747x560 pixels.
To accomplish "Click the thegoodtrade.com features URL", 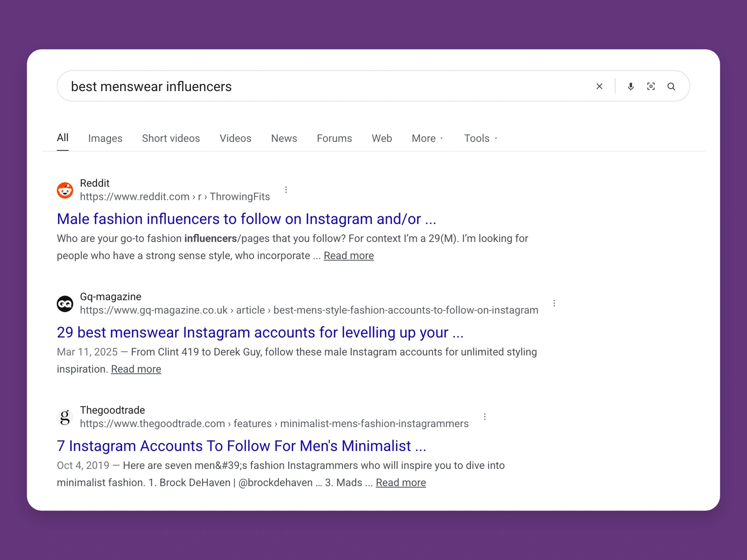I will tap(274, 424).
